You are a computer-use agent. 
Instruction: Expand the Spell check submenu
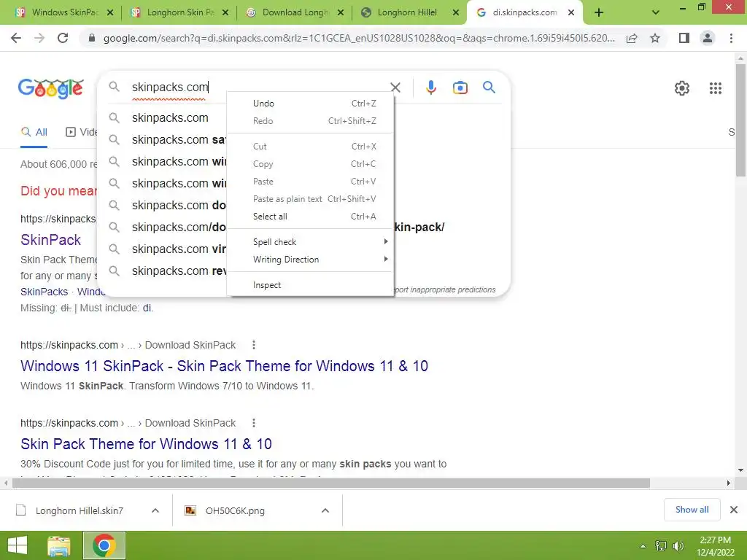[x=311, y=242]
